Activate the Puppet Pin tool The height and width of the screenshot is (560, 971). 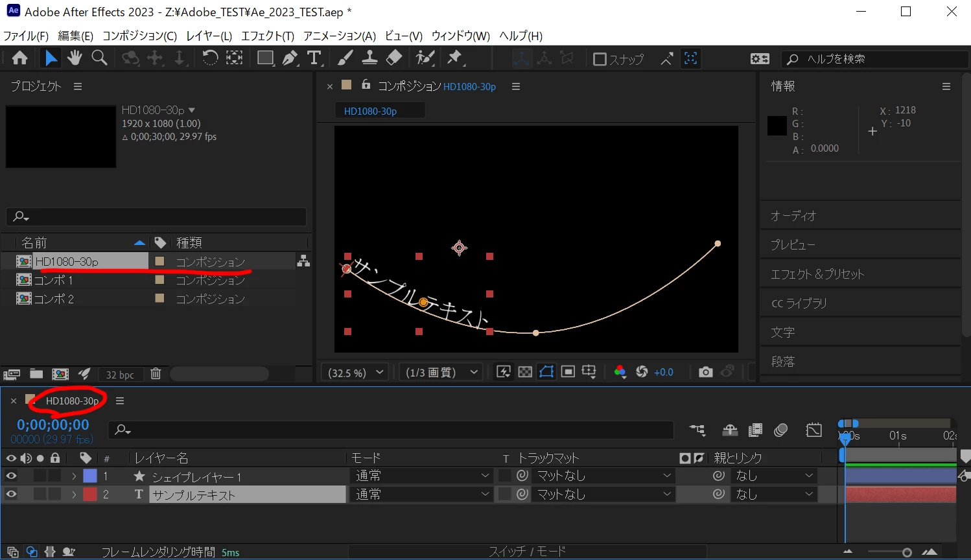click(x=456, y=58)
